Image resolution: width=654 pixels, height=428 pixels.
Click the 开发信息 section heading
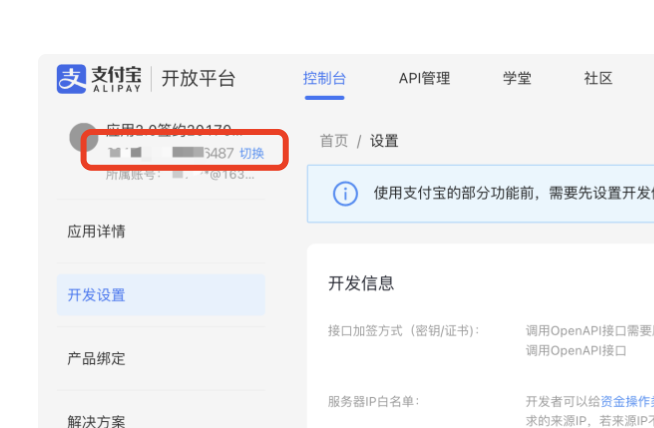click(361, 283)
